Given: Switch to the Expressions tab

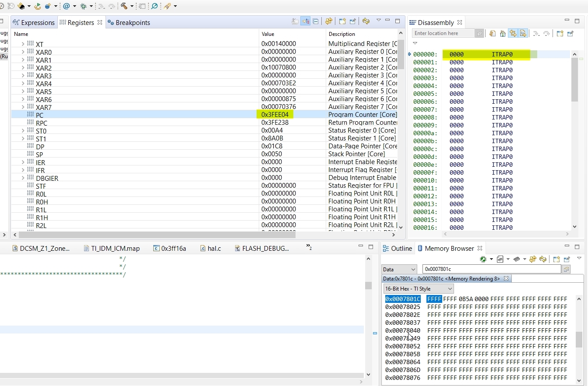Looking at the screenshot, I should pyautogui.click(x=34, y=22).
